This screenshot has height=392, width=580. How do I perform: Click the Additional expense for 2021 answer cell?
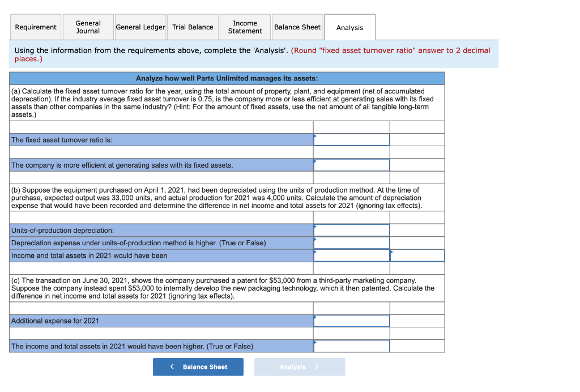351,321
